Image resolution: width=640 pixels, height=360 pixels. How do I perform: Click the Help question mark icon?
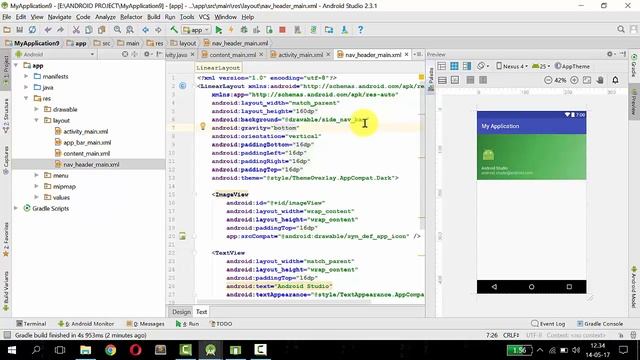pos(360,30)
